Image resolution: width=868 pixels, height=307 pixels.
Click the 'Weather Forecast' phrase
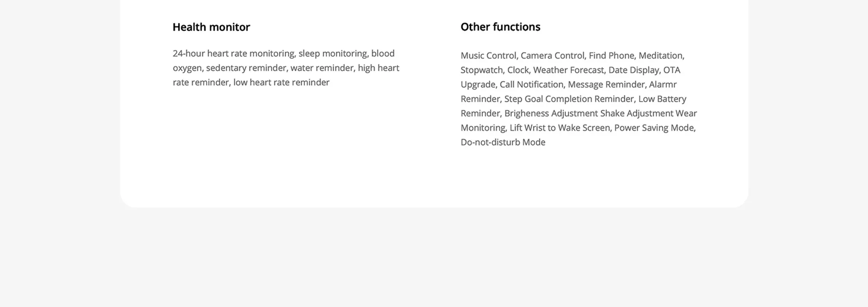[x=568, y=70]
